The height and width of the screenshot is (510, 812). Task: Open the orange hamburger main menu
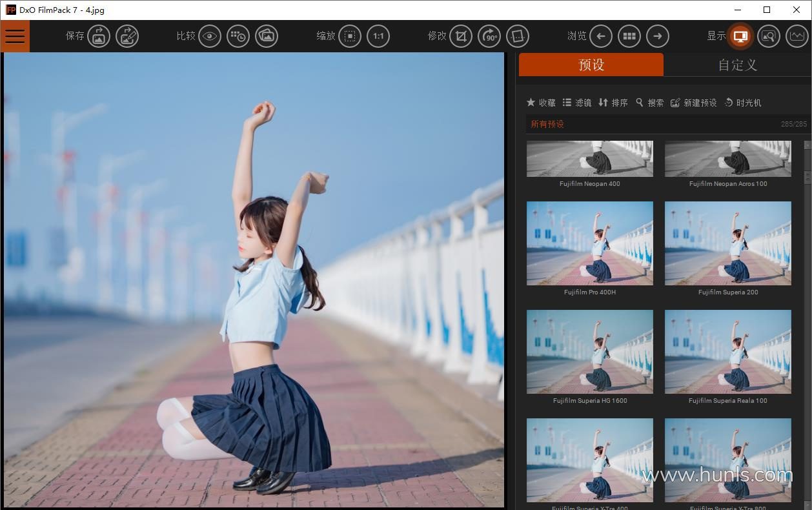pyautogui.click(x=15, y=36)
